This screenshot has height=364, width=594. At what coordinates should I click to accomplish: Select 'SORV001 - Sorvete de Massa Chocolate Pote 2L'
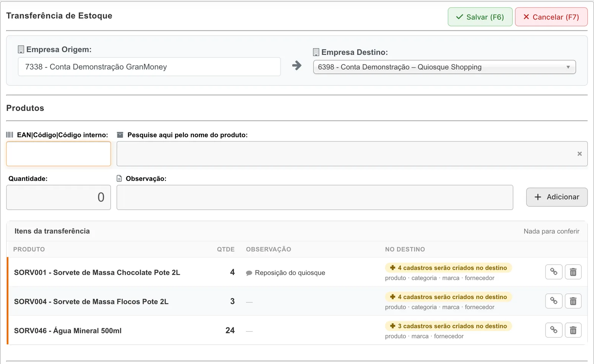[x=97, y=272]
